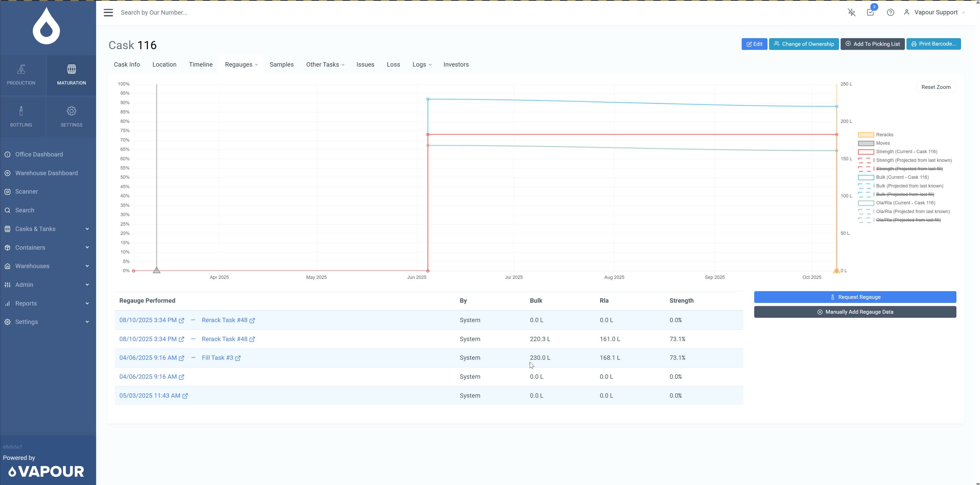Expand the Other Tasks tab dropdown
980x485 pixels.
325,65
